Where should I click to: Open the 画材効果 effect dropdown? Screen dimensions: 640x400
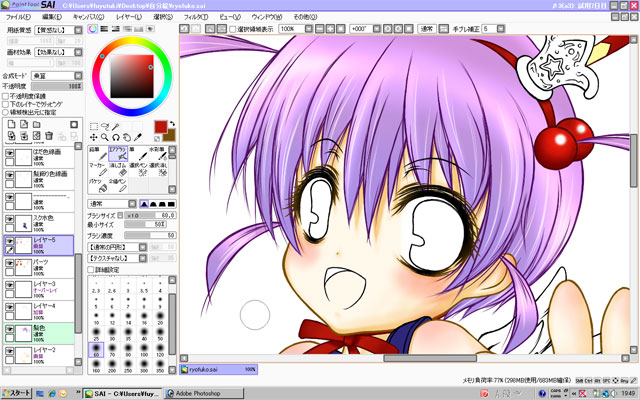58,52
